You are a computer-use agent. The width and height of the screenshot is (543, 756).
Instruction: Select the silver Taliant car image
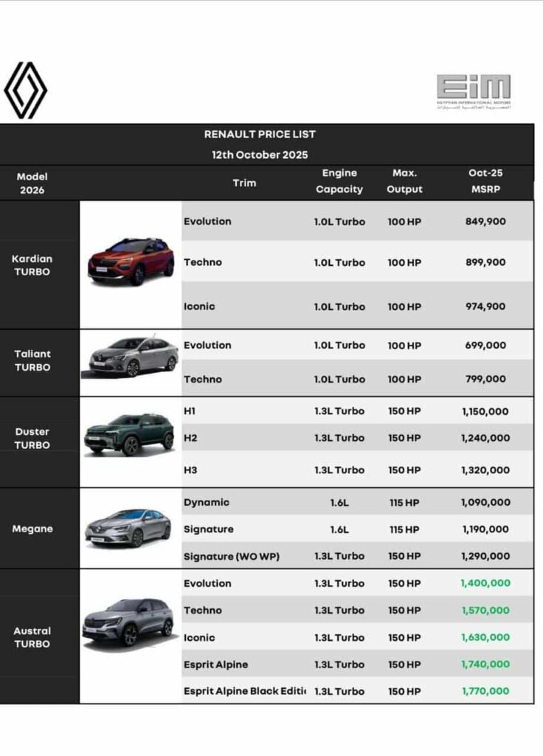131,357
